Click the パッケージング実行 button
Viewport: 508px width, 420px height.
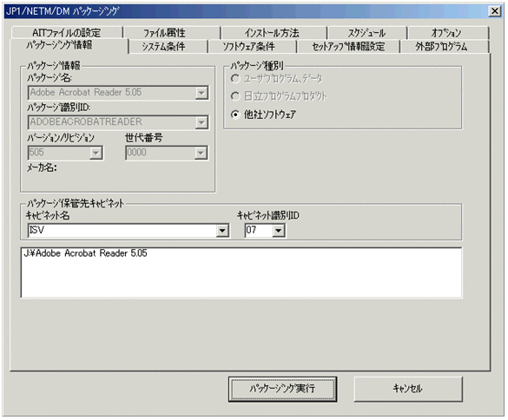tap(282, 389)
